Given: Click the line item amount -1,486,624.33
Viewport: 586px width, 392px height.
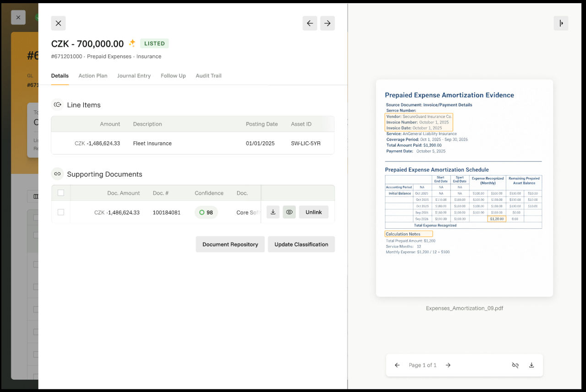Looking at the screenshot, I should click(x=98, y=143).
